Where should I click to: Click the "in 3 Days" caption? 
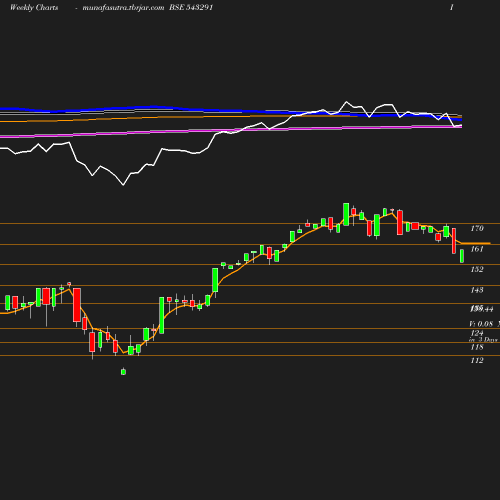[x=483, y=340]
